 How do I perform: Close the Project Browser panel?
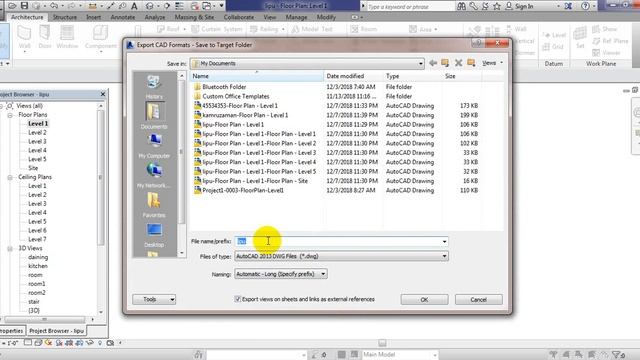pyautogui.click(x=103, y=94)
